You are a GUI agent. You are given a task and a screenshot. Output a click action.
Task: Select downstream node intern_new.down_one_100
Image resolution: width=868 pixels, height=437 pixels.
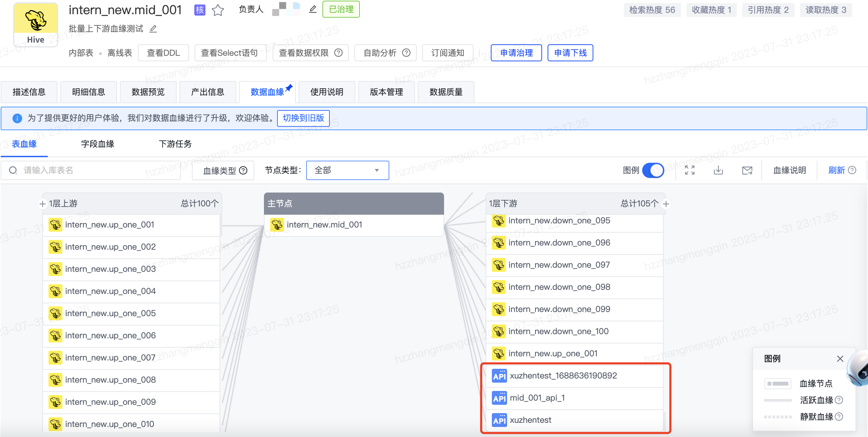pyautogui.click(x=575, y=332)
